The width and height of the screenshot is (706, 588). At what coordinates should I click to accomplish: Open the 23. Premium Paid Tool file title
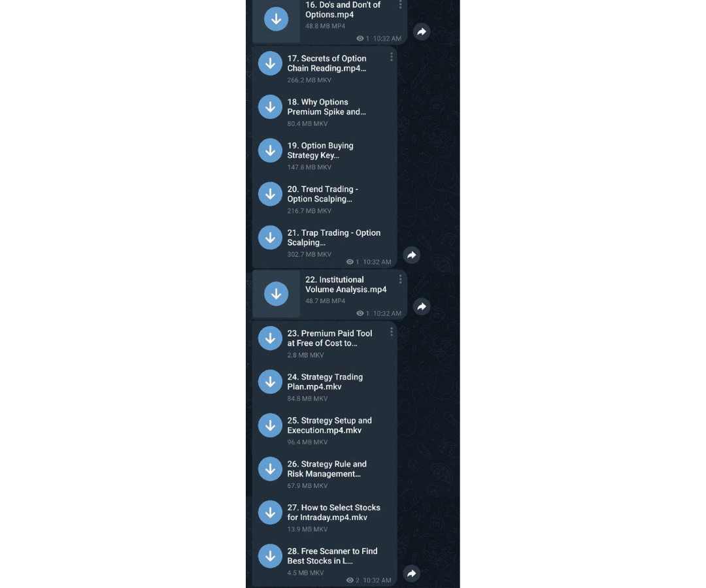[x=329, y=338]
